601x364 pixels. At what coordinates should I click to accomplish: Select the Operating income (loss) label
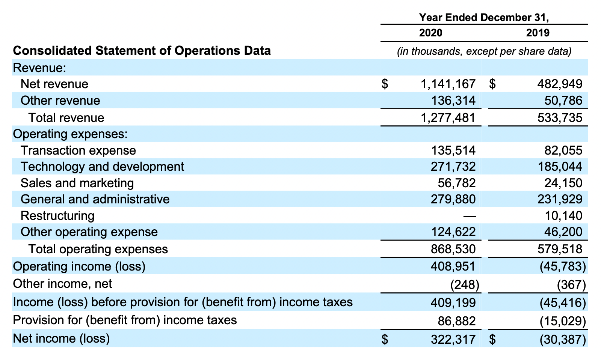(79, 266)
